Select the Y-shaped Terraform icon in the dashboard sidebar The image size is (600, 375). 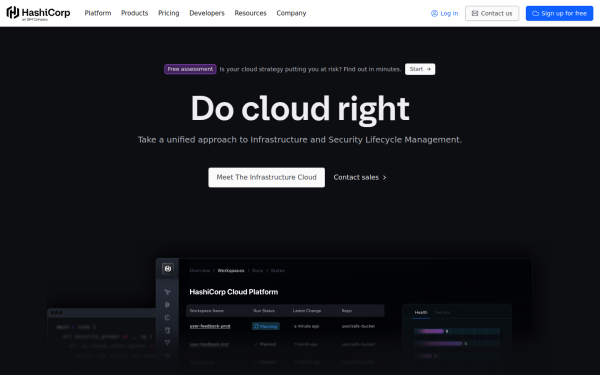coord(167,292)
